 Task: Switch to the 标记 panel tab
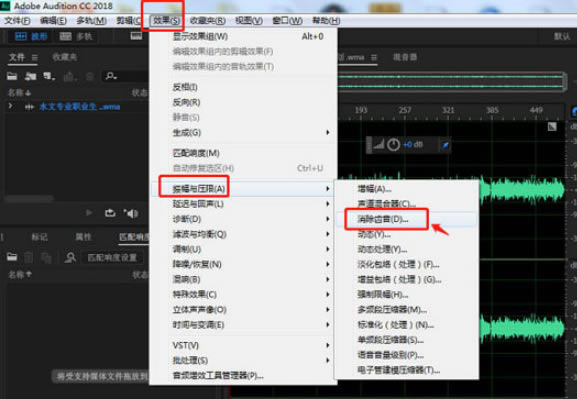pos(39,237)
